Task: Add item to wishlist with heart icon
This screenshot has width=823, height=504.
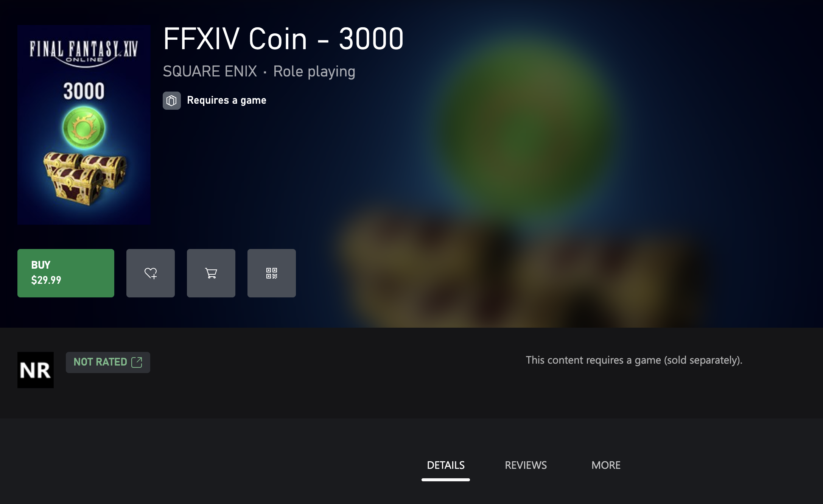Action: [151, 273]
